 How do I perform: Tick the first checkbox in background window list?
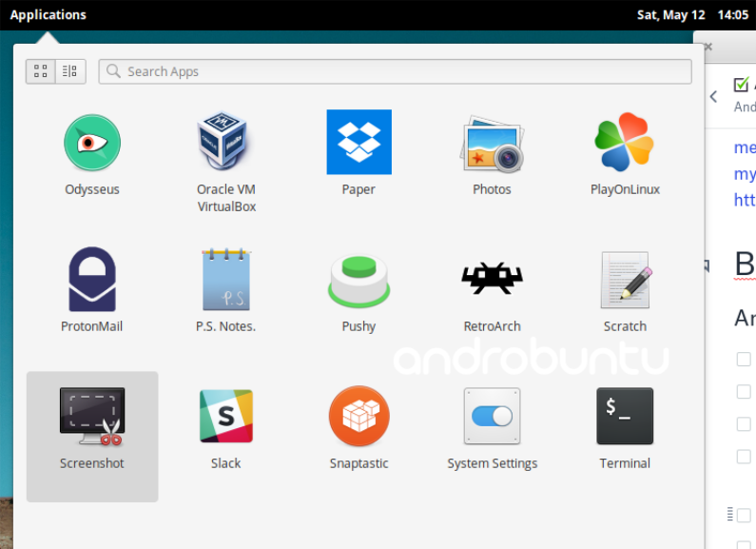pyautogui.click(x=744, y=360)
